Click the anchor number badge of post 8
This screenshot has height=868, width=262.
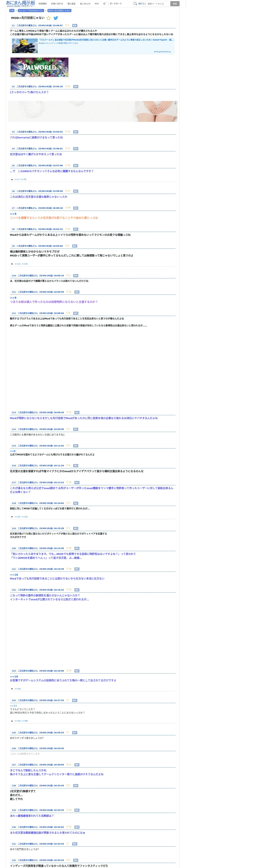pos(13,229)
